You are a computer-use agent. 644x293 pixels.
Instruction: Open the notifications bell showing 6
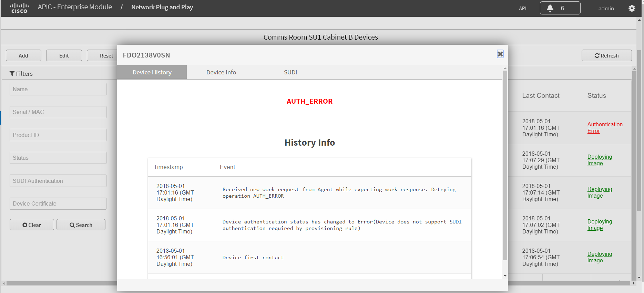(560, 8)
